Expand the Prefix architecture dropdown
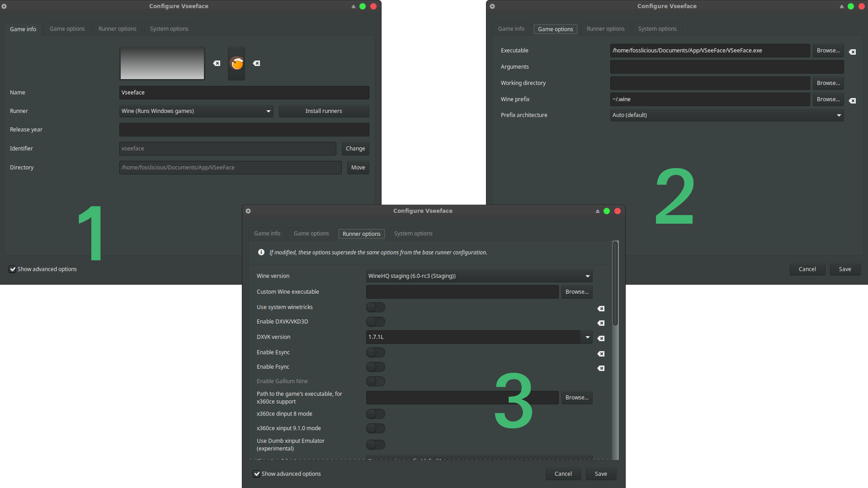The width and height of the screenshot is (868, 488). click(x=726, y=115)
